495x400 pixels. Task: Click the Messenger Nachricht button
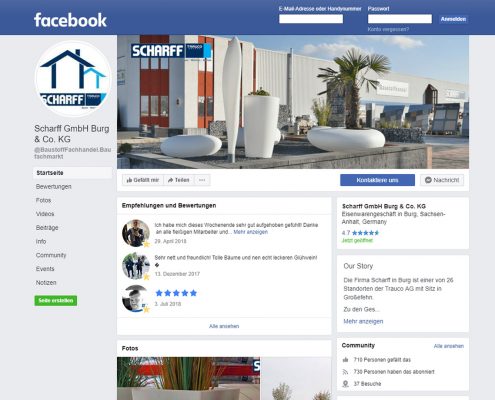(442, 180)
